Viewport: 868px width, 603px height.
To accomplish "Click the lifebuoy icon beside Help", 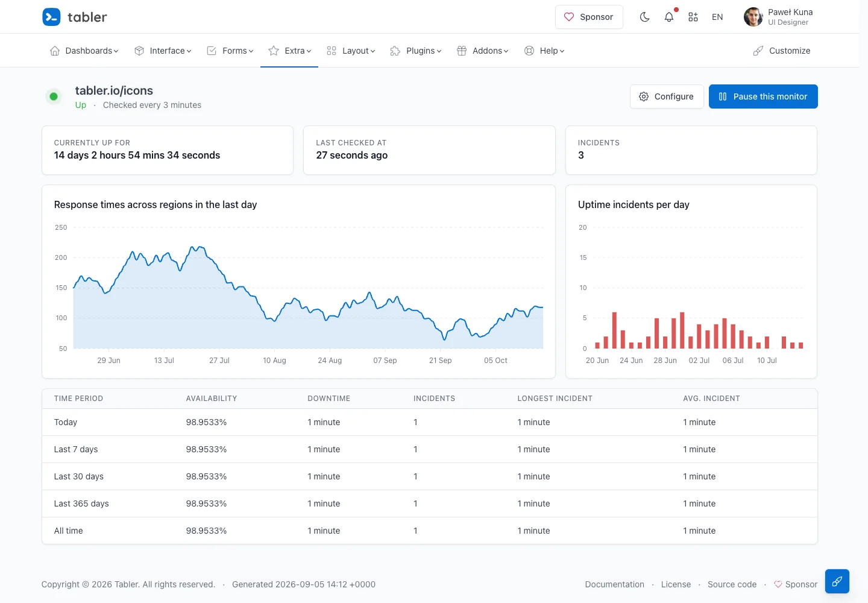I will coord(529,51).
